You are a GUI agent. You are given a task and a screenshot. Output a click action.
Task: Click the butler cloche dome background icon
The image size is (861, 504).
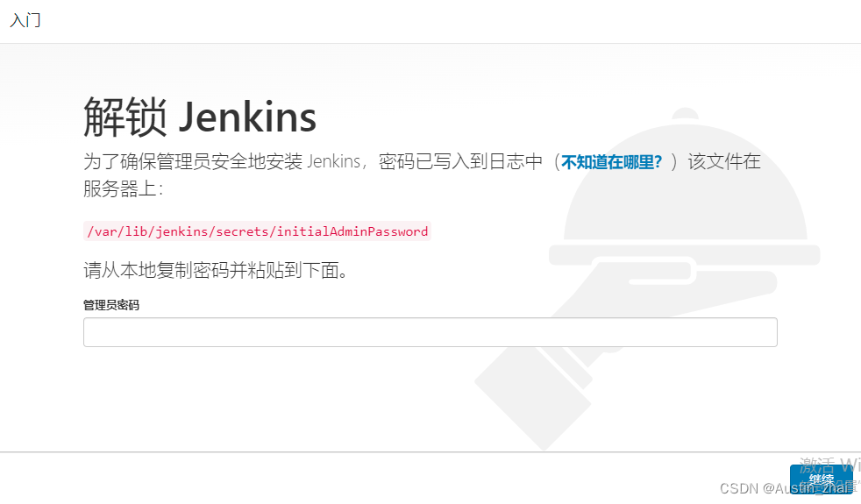(686, 181)
